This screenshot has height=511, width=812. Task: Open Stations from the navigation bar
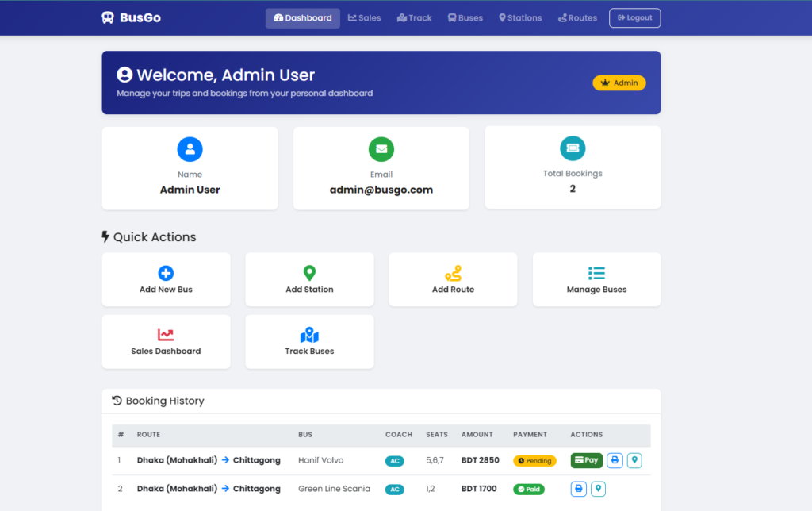pyautogui.click(x=520, y=17)
